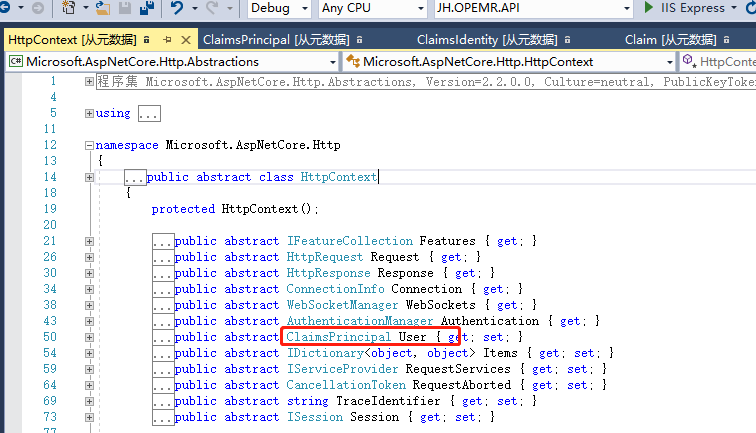The width and height of the screenshot is (756, 433).
Task: Close the HttpContext metadata tab
Action: pos(186,40)
